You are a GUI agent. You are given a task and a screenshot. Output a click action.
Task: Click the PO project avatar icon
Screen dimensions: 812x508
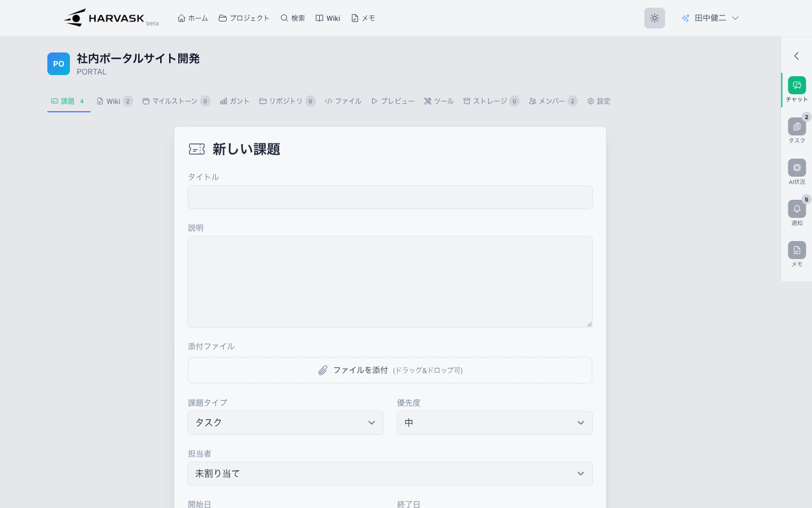pyautogui.click(x=59, y=64)
